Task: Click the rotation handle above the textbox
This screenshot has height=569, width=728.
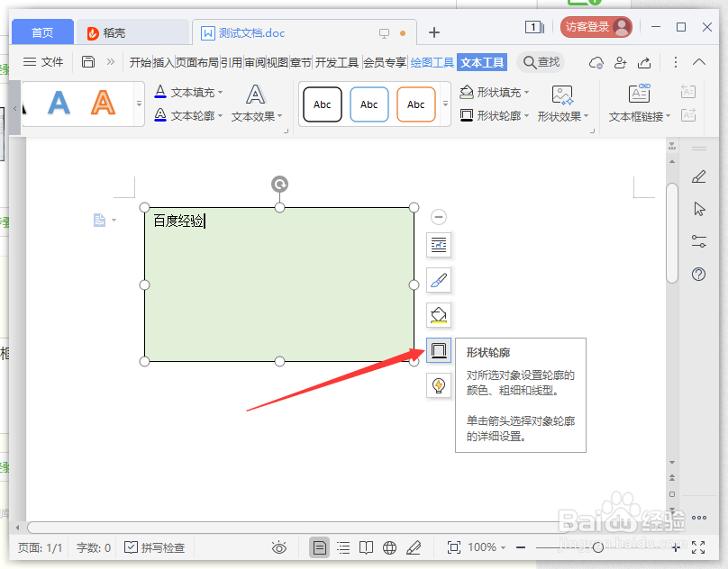Action: [279, 185]
